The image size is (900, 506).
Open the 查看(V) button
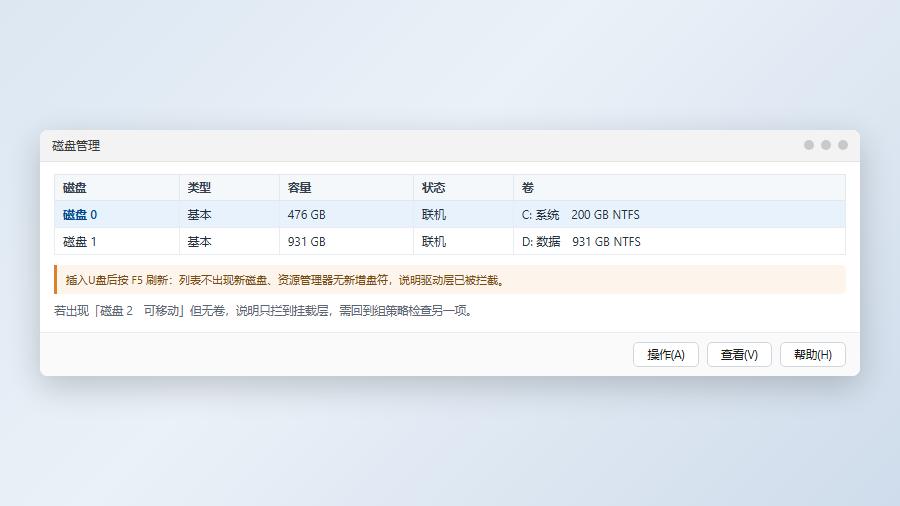[739, 355]
